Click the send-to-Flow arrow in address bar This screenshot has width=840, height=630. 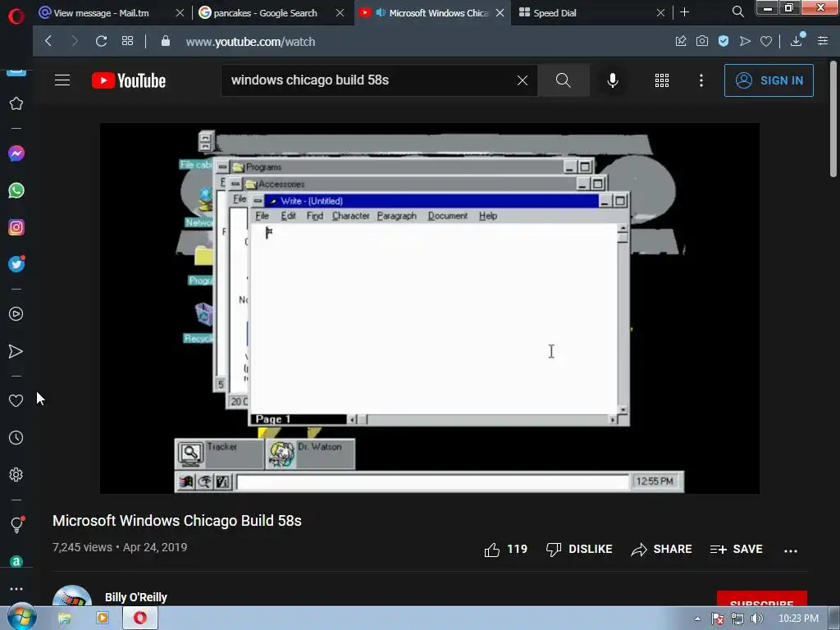(745, 41)
